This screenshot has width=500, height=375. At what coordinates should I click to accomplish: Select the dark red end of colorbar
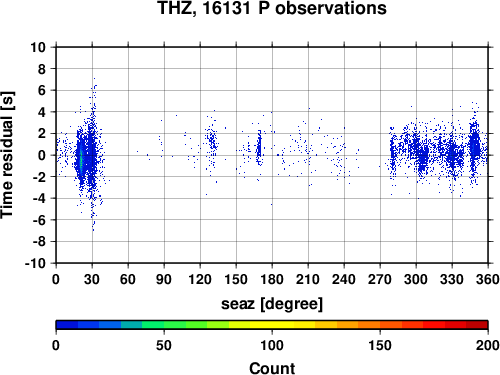477,325
